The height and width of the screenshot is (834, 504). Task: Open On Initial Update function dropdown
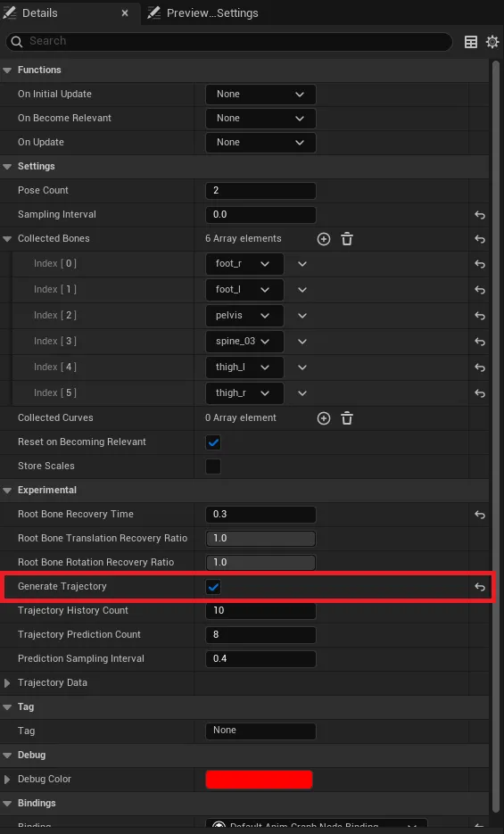coord(261,95)
